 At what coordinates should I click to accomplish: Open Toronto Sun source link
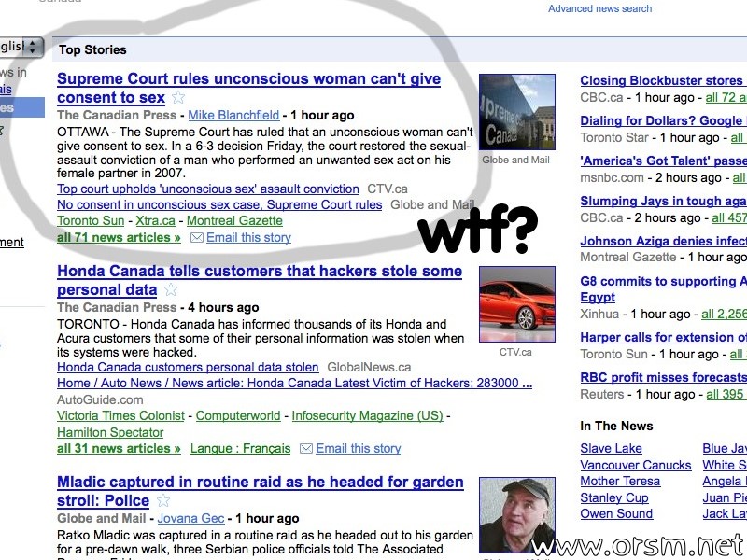coord(91,221)
